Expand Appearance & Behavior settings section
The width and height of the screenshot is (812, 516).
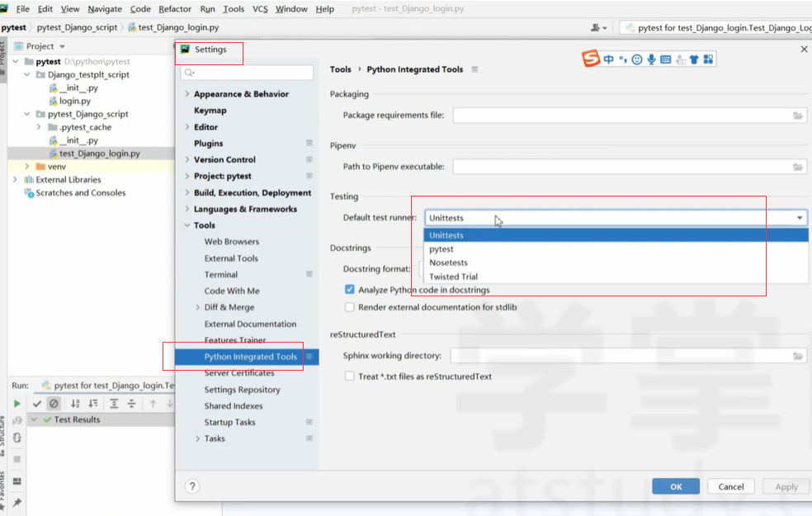[x=187, y=94]
